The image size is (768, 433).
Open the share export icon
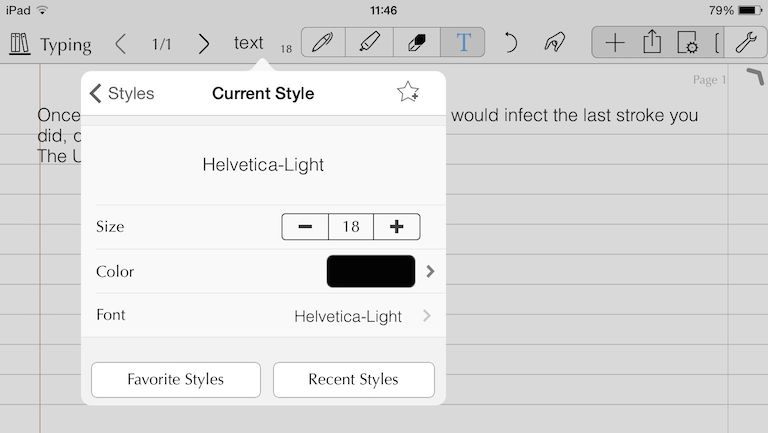(x=652, y=43)
